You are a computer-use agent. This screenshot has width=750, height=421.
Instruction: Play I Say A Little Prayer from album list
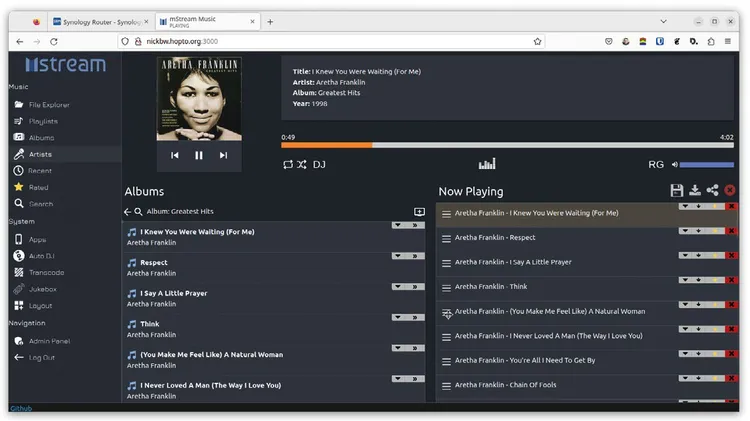[x=174, y=293]
